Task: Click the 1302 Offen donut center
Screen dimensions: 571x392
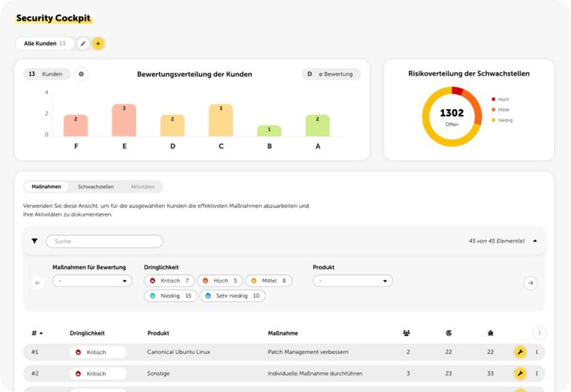Action: [452, 116]
